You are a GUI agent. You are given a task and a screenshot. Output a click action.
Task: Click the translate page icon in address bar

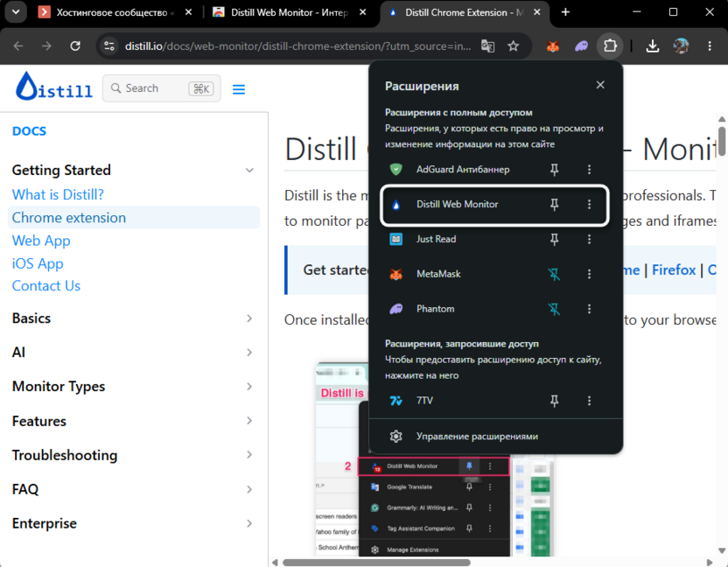tap(487, 46)
